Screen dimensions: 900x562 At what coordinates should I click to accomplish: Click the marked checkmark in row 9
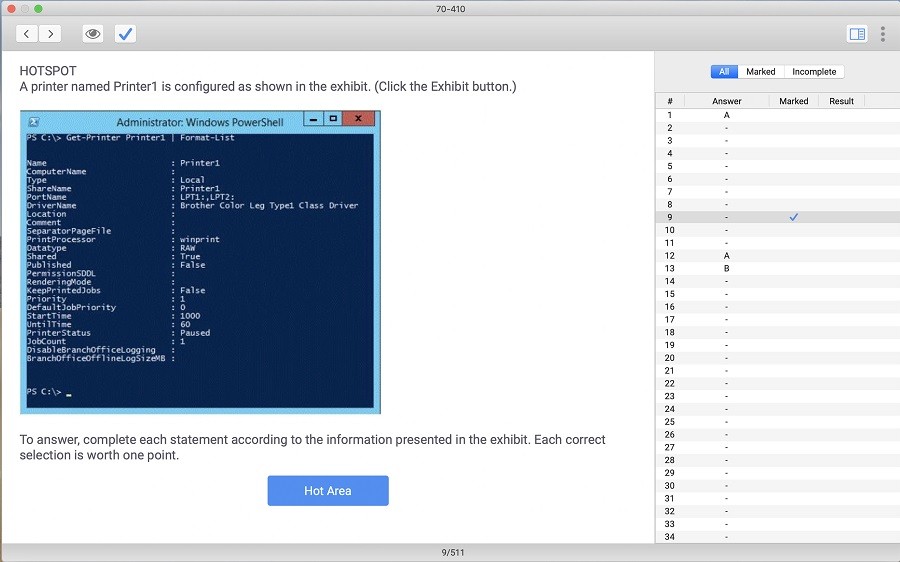(x=793, y=217)
